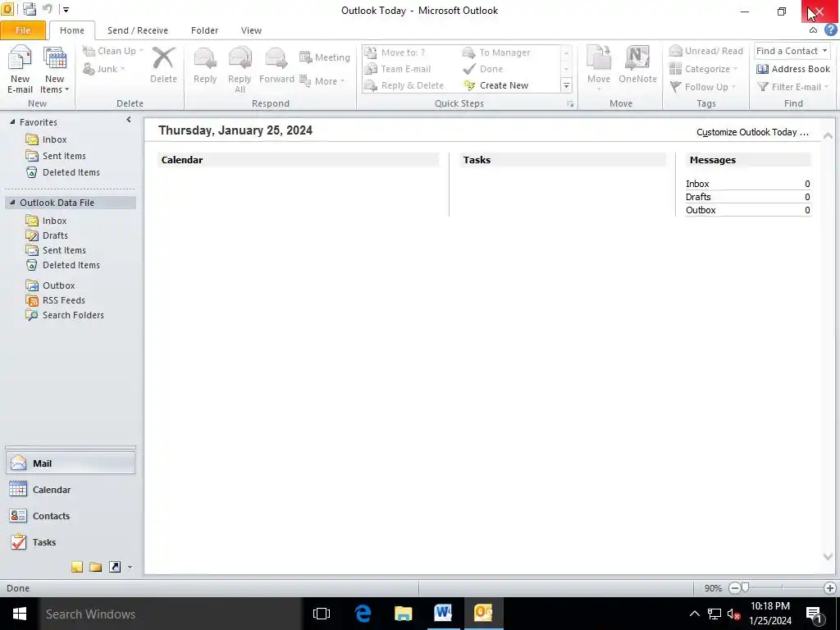Minimize the ribbon with caret icon
Viewport: 840px width, 630px height.
pos(813,30)
